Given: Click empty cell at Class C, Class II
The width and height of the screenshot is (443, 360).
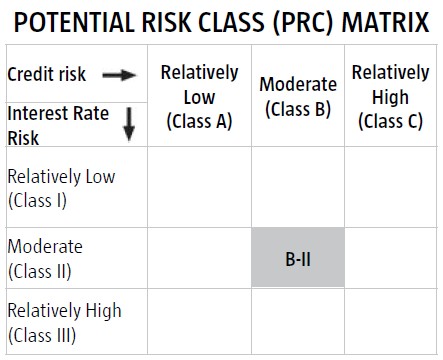Looking at the screenshot, I should [x=391, y=258].
